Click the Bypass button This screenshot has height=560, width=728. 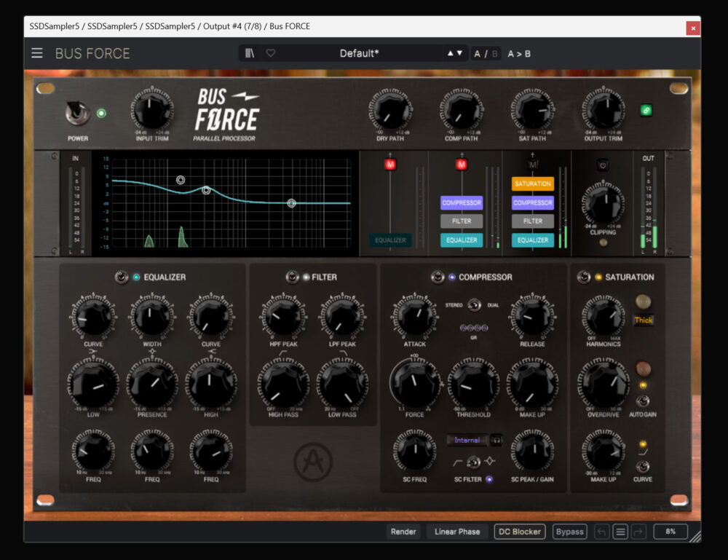[x=570, y=532]
